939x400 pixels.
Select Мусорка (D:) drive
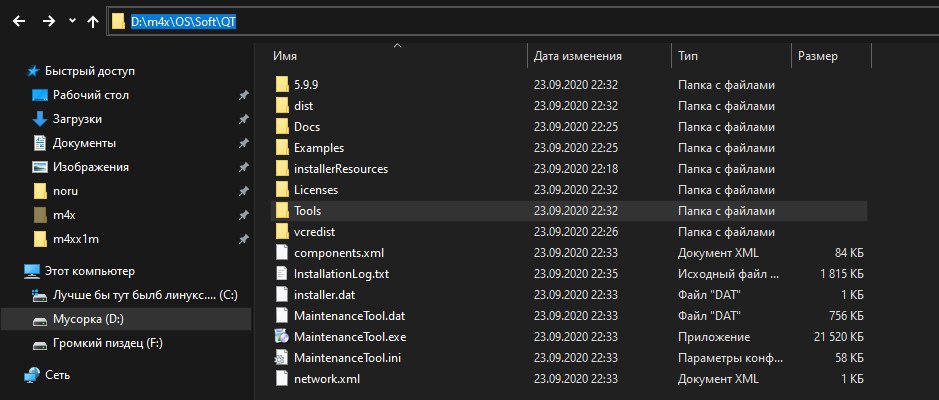click(x=88, y=320)
